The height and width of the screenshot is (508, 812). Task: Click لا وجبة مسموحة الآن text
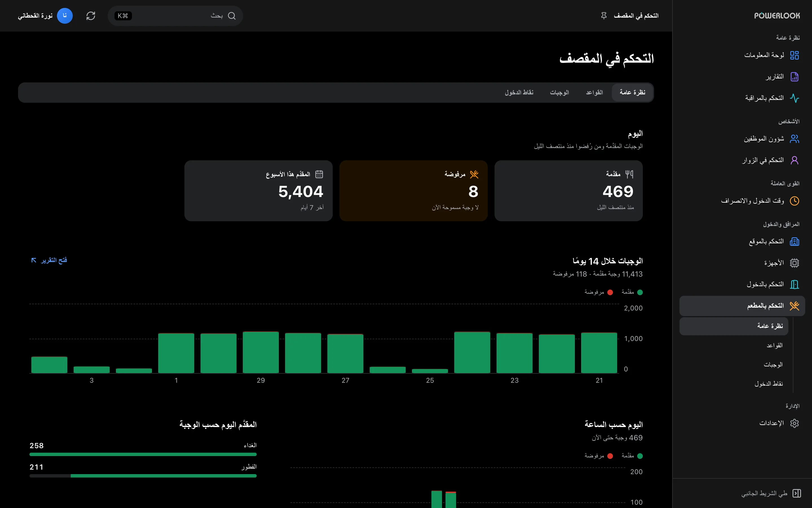455,208
